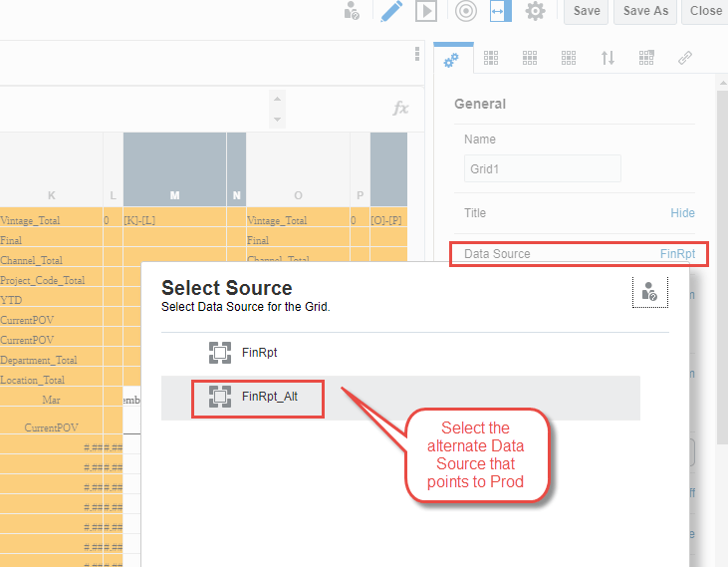Click the user help icon in top toolbar

[352, 11]
